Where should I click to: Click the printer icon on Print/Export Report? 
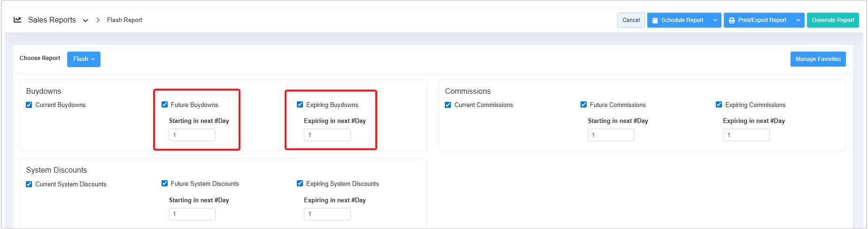[x=732, y=20]
